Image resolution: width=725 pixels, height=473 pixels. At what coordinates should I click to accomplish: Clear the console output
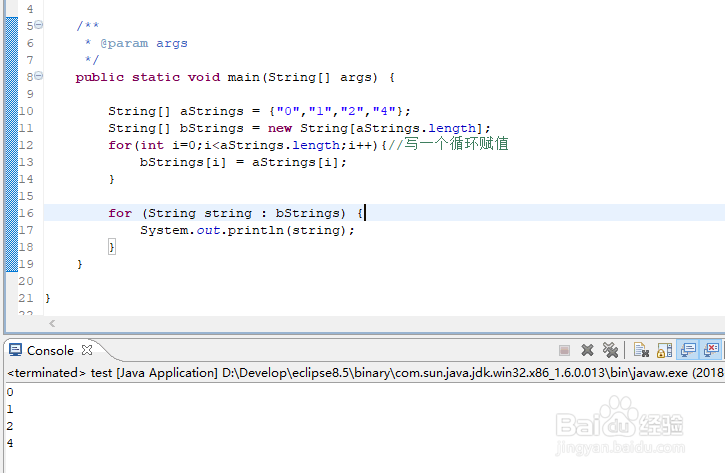point(641,350)
